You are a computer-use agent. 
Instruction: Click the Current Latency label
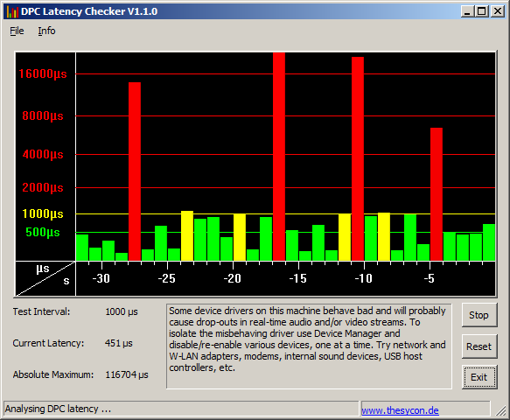(48, 343)
